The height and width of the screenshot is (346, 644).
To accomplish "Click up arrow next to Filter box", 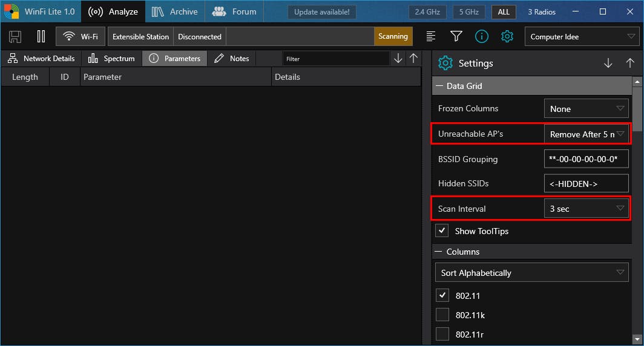I will (413, 58).
